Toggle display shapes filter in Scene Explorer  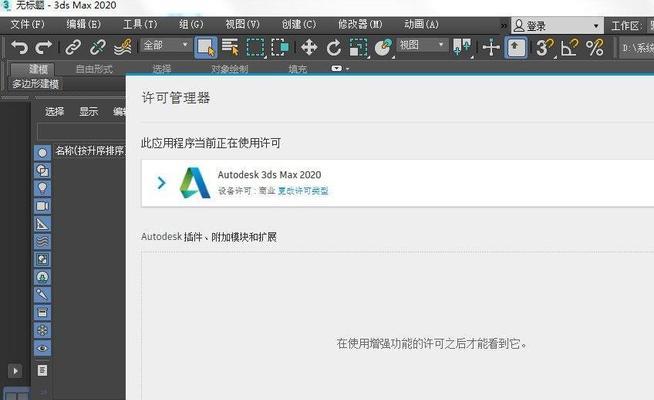(x=42, y=170)
